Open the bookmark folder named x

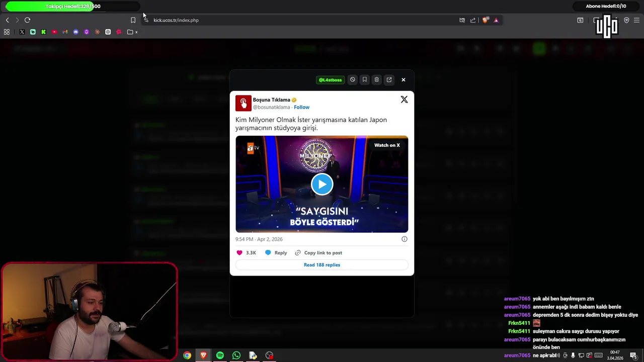tap(132, 32)
